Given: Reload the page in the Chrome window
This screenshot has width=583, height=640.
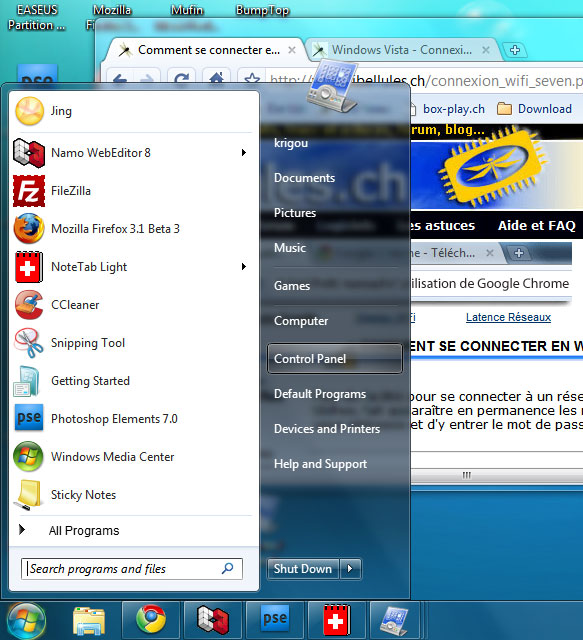Looking at the screenshot, I should click(181, 78).
